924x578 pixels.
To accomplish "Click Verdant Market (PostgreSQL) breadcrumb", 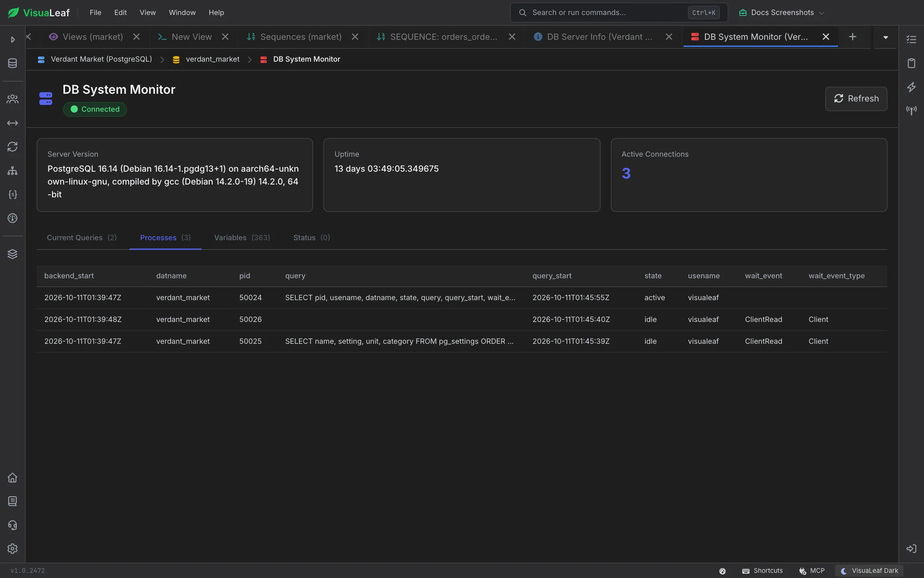I will [101, 60].
